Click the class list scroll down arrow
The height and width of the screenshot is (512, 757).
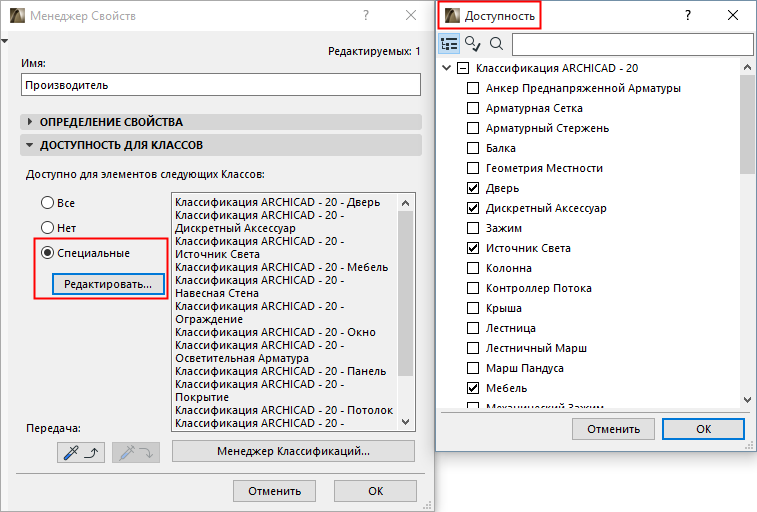(x=406, y=422)
